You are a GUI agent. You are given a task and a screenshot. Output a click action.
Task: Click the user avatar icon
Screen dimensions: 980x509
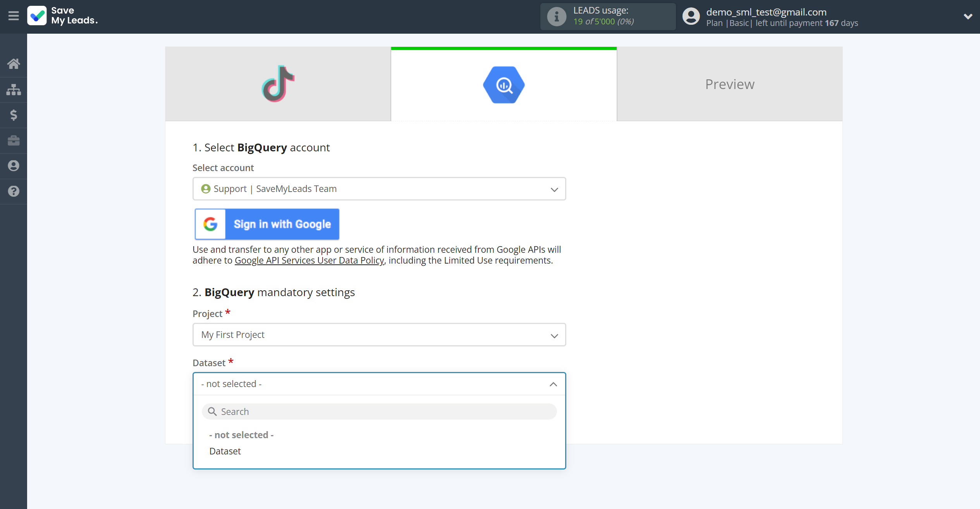pyautogui.click(x=691, y=17)
